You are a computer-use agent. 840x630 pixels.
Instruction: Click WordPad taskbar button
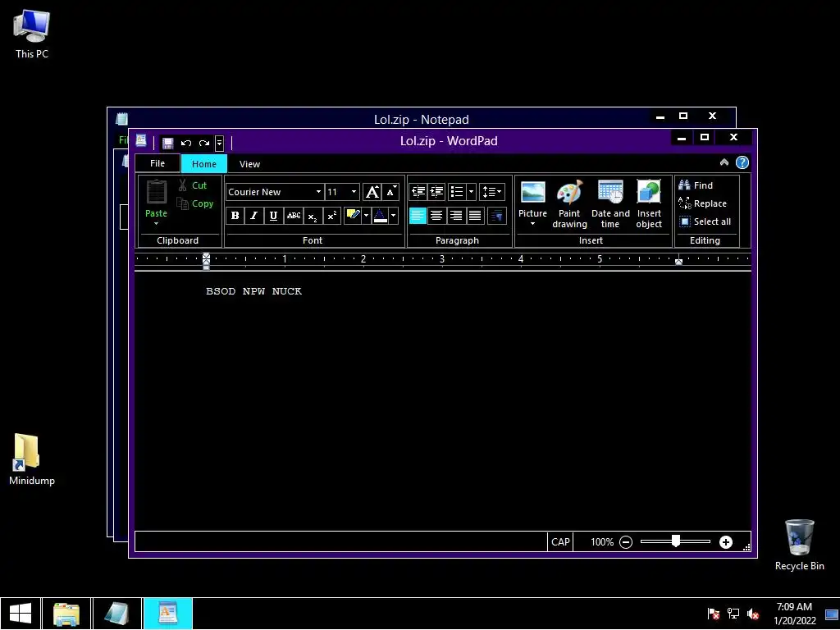[x=168, y=614]
